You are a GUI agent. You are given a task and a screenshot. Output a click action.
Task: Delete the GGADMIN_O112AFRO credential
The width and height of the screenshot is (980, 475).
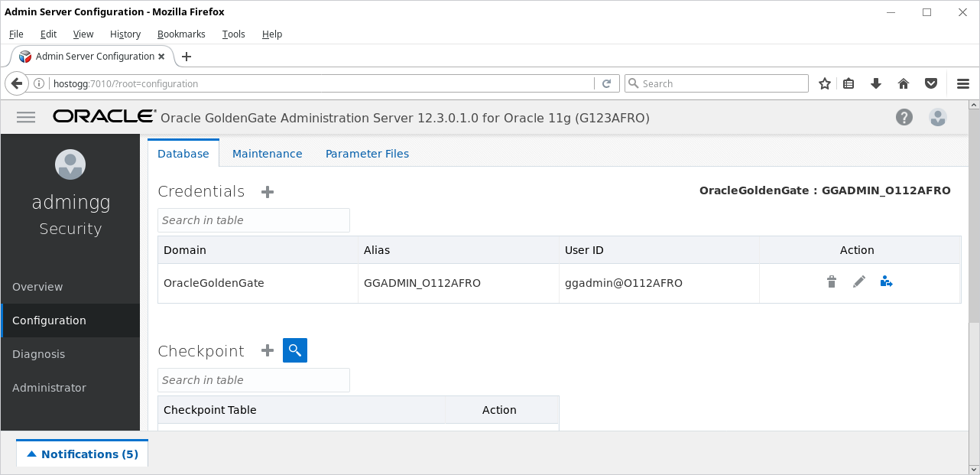pyautogui.click(x=832, y=282)
